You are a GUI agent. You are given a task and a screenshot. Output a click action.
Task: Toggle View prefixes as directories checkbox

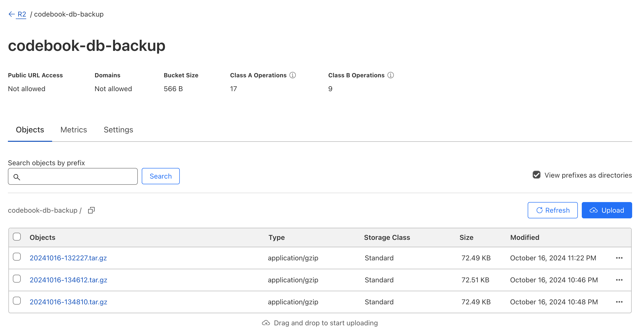pyautogui.click(x=536, y=175)
